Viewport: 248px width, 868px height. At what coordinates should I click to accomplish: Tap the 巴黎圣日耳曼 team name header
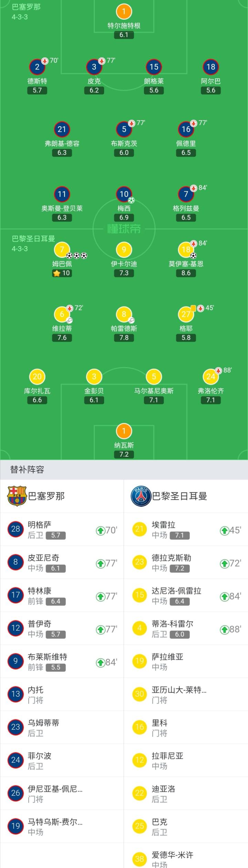coord(179,496)
